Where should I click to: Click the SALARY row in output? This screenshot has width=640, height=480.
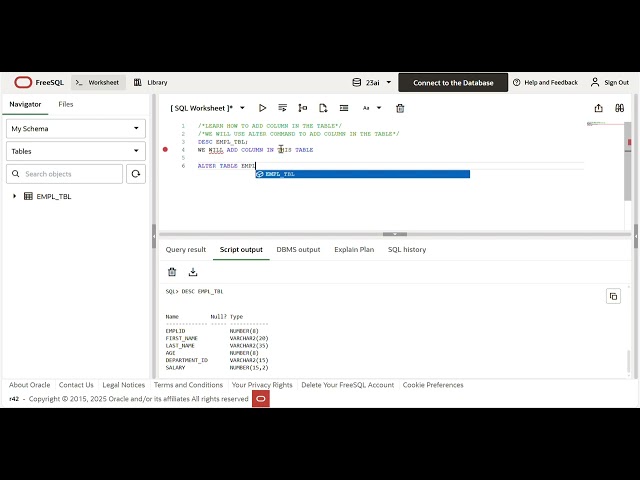(217, 368)
